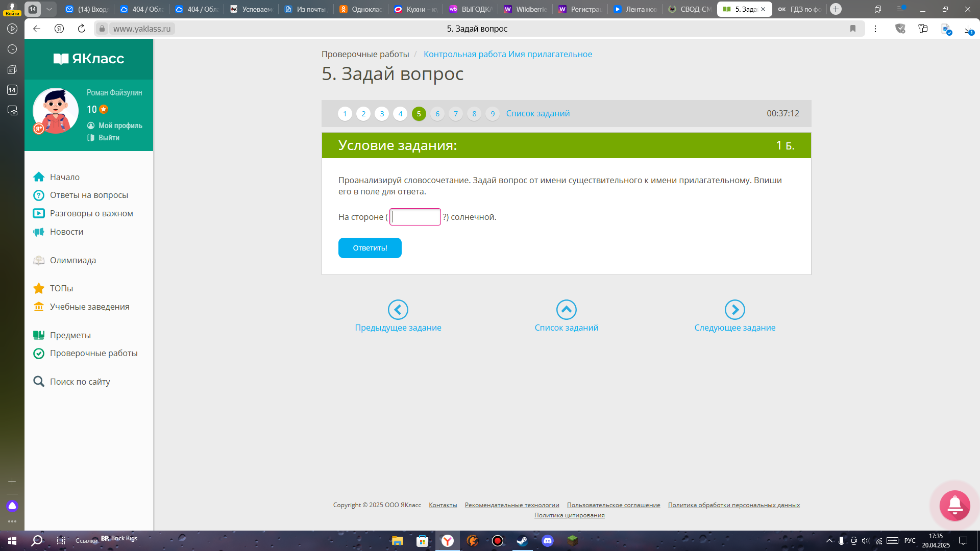The image size is (980, 551).
Task: Go to task number 6
Action: pos(437,114)
